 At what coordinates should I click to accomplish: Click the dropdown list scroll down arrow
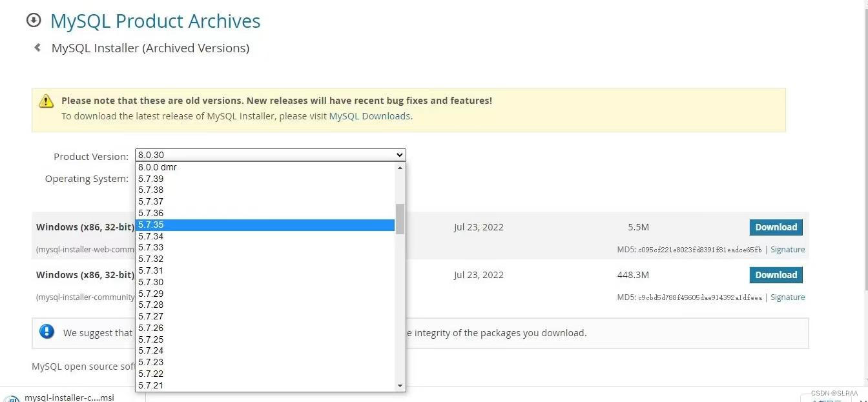pos(400,386)
